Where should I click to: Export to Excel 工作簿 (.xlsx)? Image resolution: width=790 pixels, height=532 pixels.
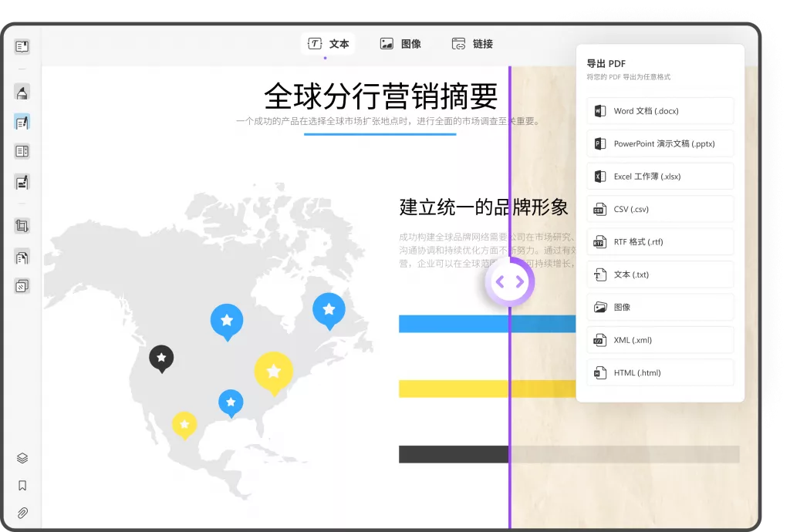pos(660,177)
